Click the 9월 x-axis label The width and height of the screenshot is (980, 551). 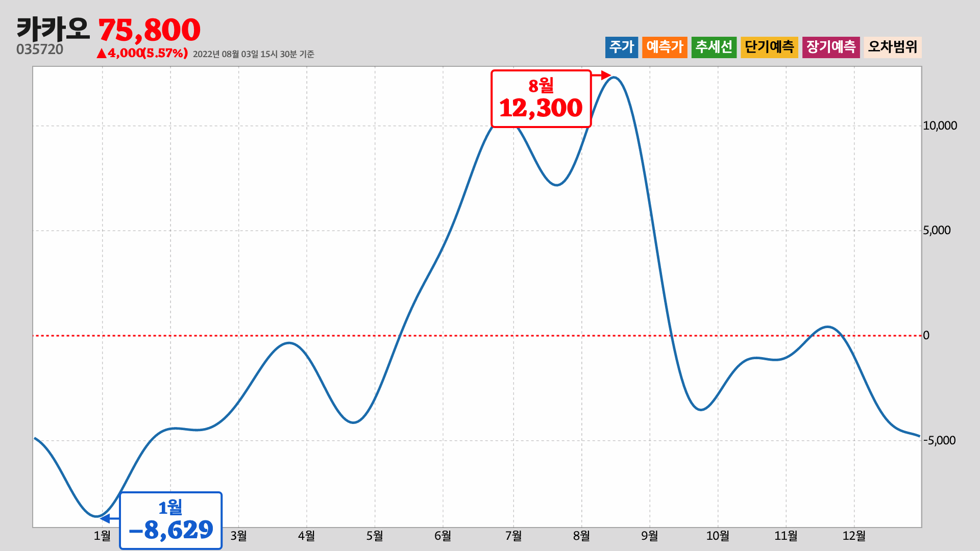pos(650,536)
